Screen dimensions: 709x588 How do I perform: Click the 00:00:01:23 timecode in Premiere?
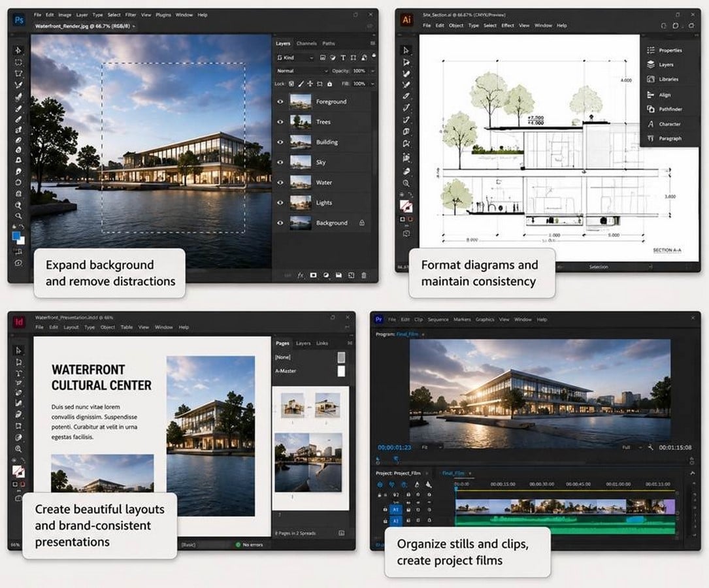click(x=394, y=448)
